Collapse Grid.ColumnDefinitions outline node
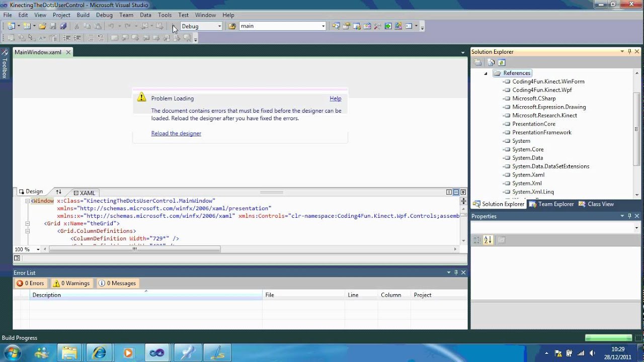Viewport: 644px width, 362px height. point(28,231)
